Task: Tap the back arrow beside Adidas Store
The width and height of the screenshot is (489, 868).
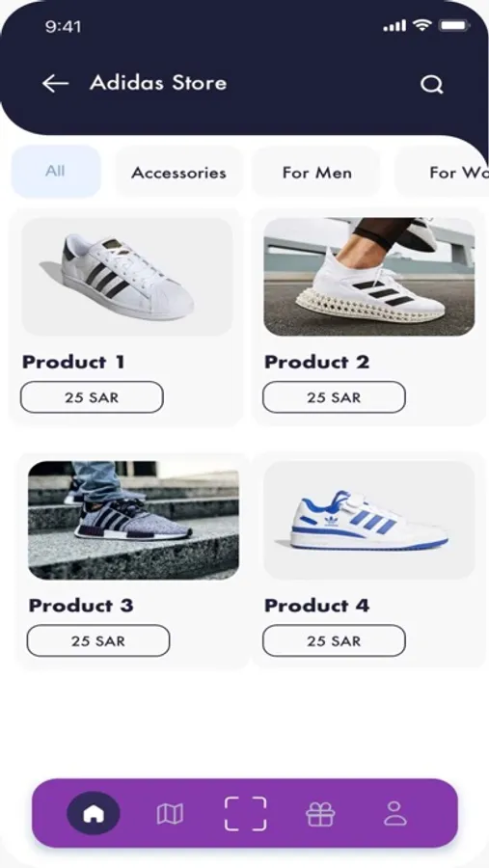Action: click(x=55, y=84)
